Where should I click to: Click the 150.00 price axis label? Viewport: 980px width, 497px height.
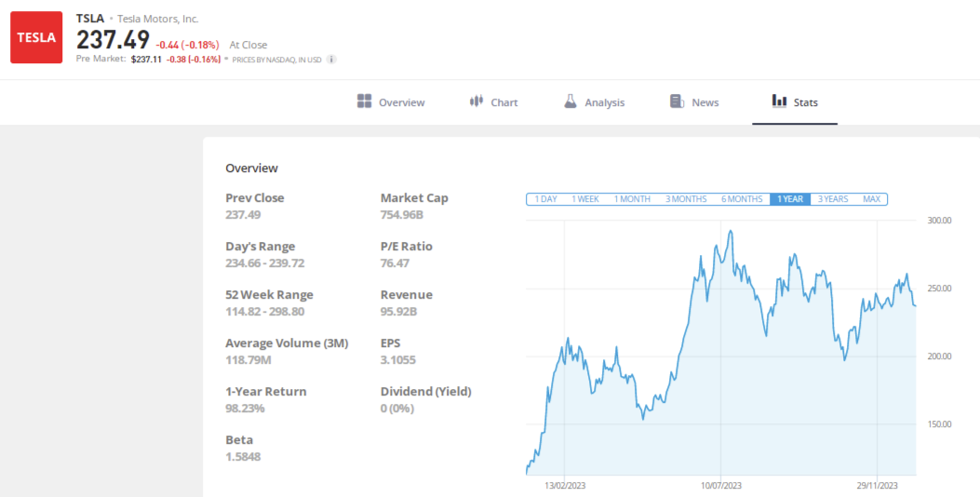click(x=938, y=424)
